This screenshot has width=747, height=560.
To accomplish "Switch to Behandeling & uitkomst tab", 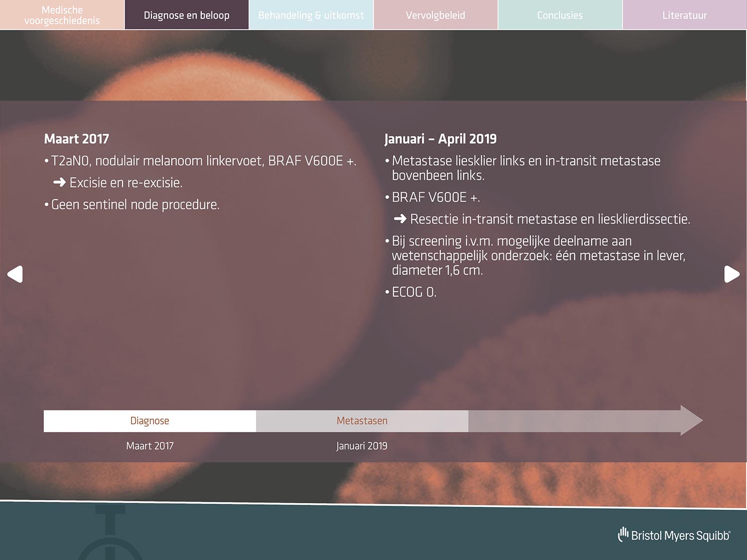I will point(311,15).
